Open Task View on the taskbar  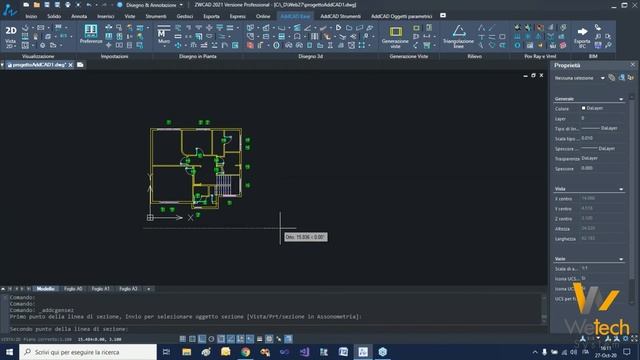coord(167,352)
